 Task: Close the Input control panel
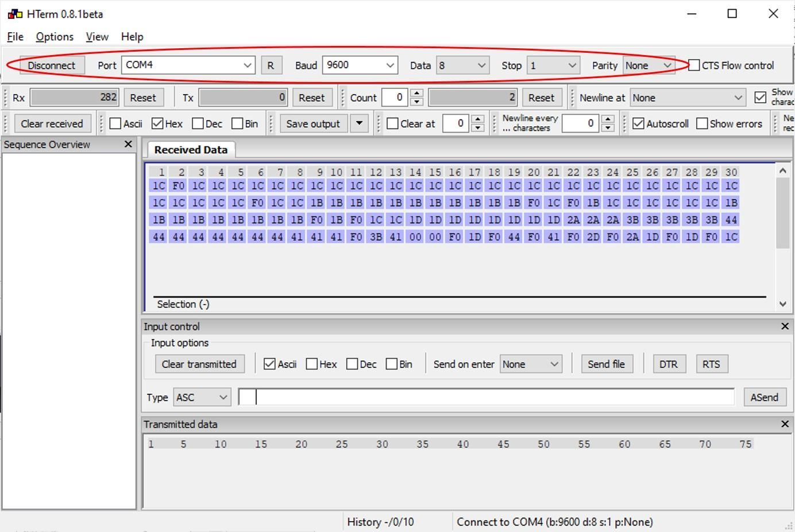coord(785,326)
